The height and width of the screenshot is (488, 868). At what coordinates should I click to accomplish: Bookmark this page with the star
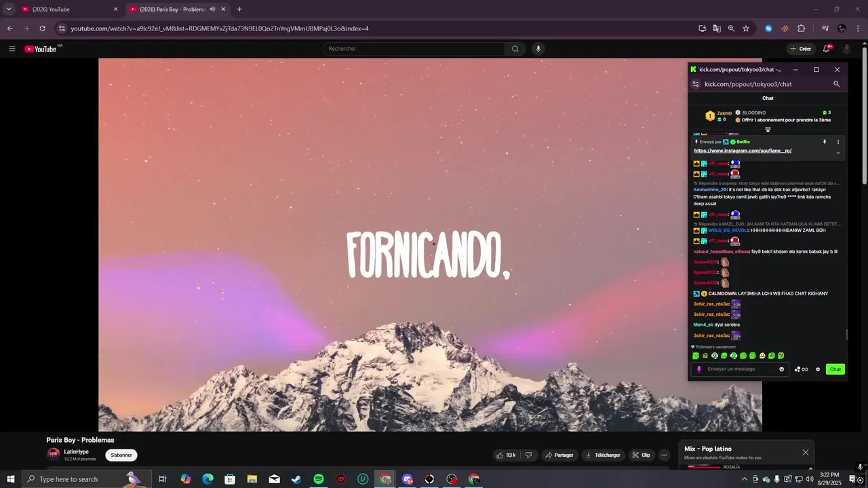(x=746, y=28)
